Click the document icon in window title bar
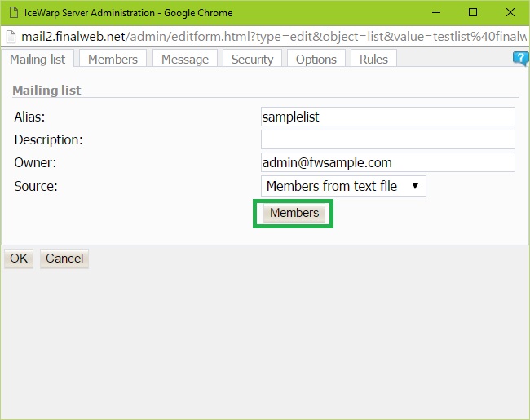This screenshot has width=530, height=420. [11, 12]
